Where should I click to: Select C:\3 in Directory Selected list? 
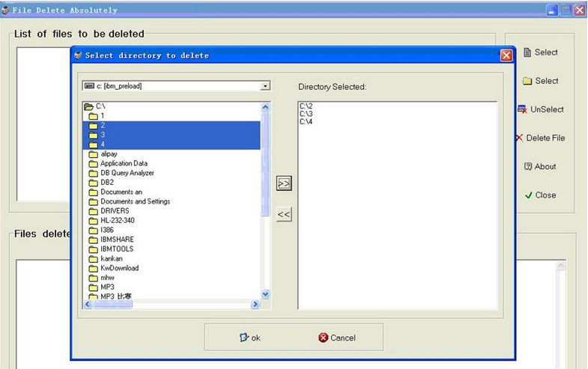click(x=305, y=114)
